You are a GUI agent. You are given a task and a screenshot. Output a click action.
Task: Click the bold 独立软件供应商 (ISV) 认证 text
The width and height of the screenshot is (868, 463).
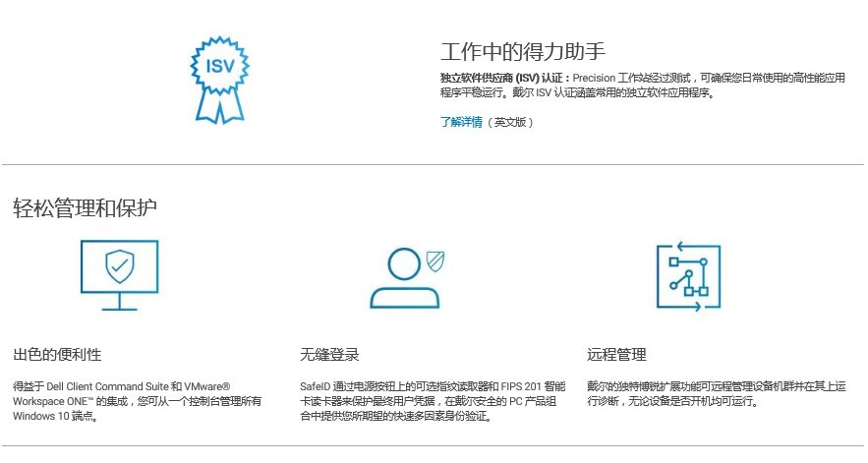[504, 78]
